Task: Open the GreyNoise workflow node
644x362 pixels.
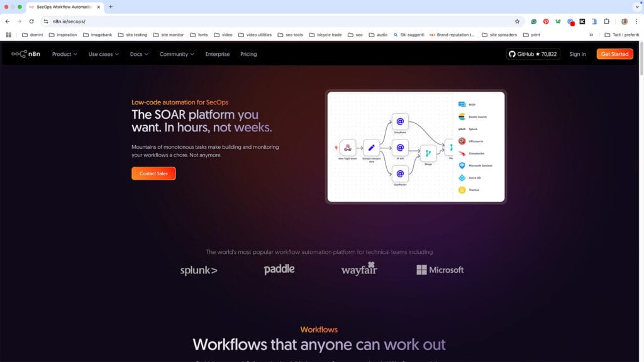Action: pos(401,121)
